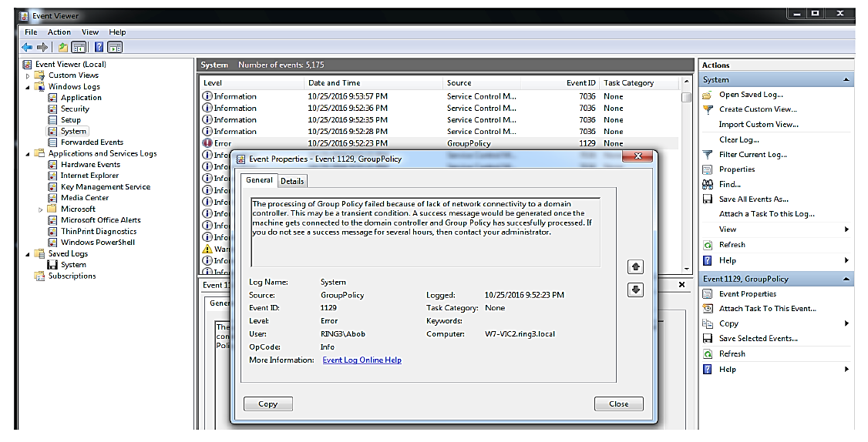This screenshot has width=868, height=442.
Task: Click the Forward arrow toolbar icon
Action: point(42,48)
